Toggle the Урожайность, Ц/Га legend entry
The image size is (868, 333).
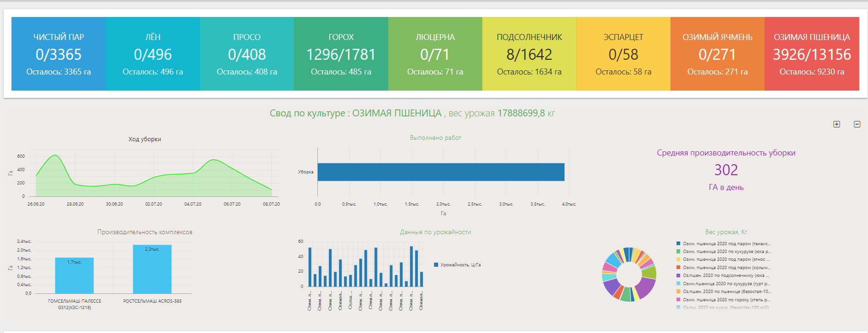460,265
